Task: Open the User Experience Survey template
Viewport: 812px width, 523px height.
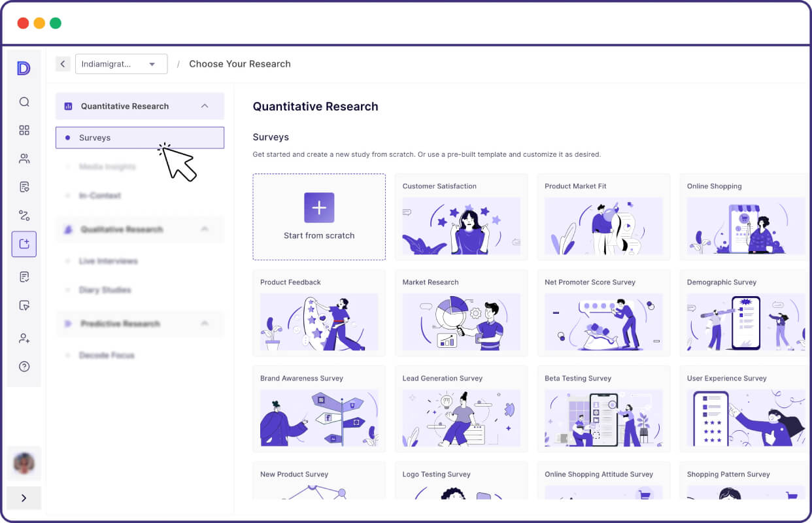Action: pos(745,409)
